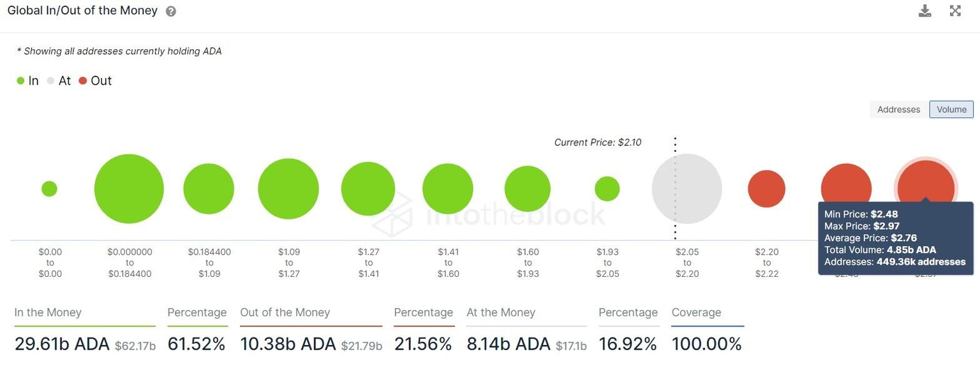Screen dimensions: 980x370
Task: Switch to Addresses view
Action: tap(898, 109)
